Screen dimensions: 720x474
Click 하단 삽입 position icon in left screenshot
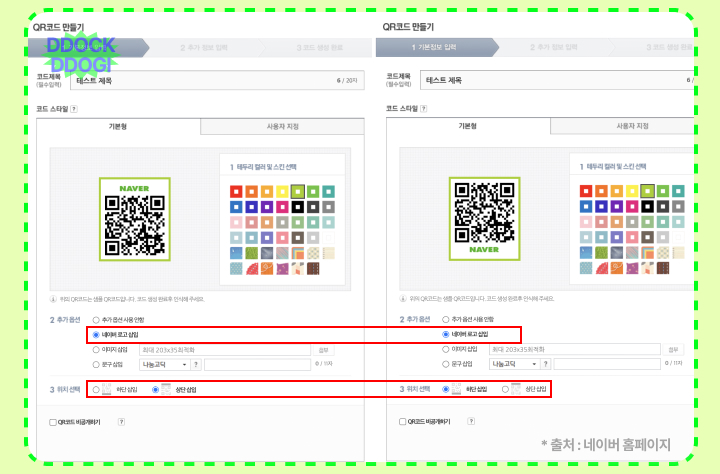coord(107,389)
